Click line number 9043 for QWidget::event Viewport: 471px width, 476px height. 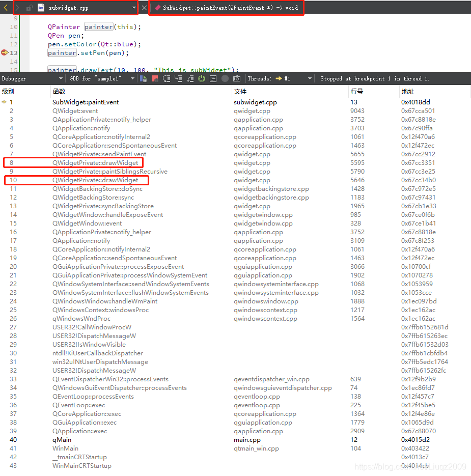pos(357,111)
